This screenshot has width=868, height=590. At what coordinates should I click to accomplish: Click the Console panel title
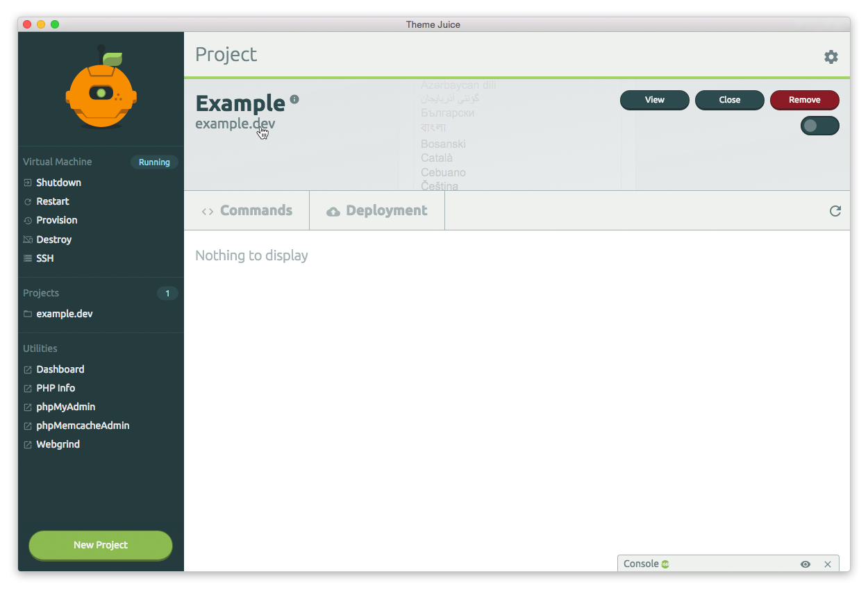point(641,564)
